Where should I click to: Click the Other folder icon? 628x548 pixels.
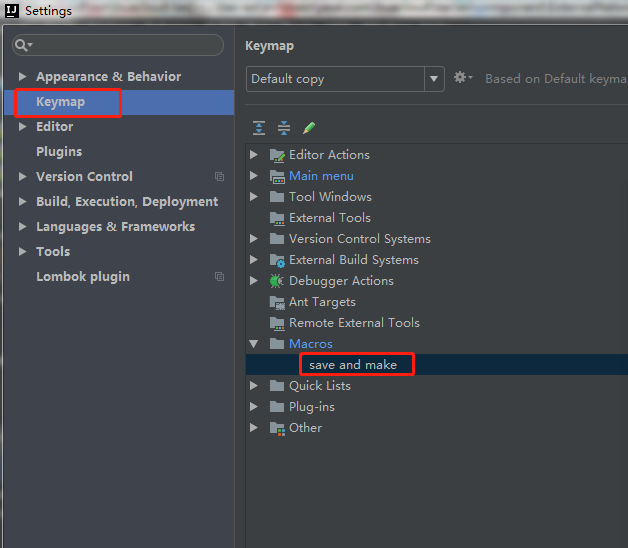click(x=277, y=429)
